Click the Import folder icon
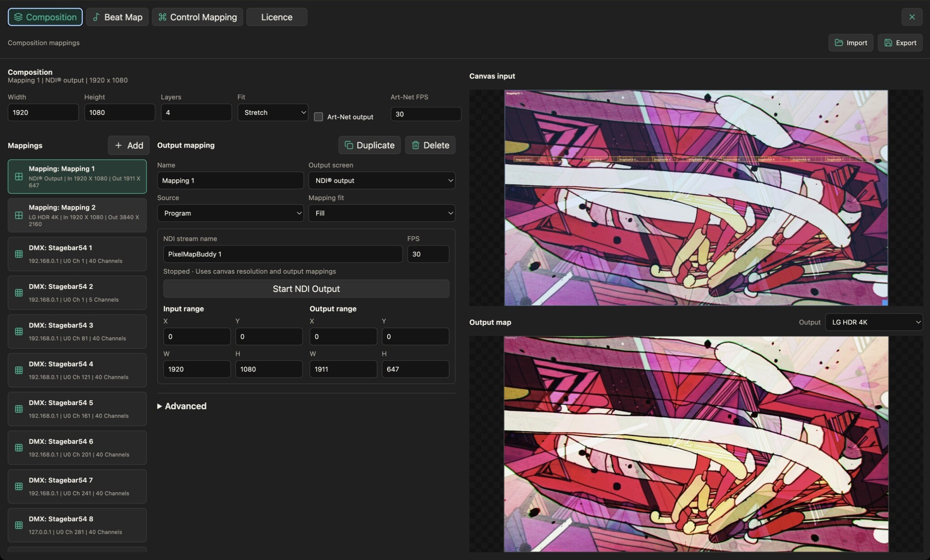Screen dimensions: 930x560 tap(839, 43)
